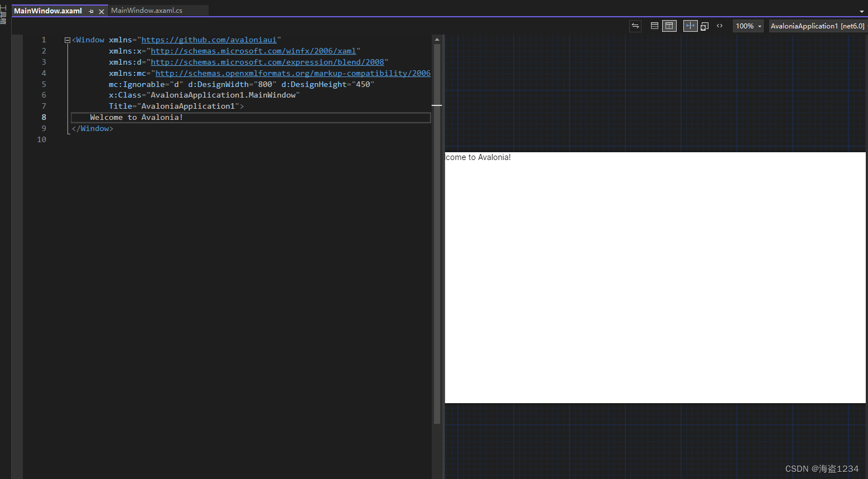The width and height of the screenshot is (868, 479).
Task: Click the fit-preview icon beside split toggle
Action: point(705,26)
